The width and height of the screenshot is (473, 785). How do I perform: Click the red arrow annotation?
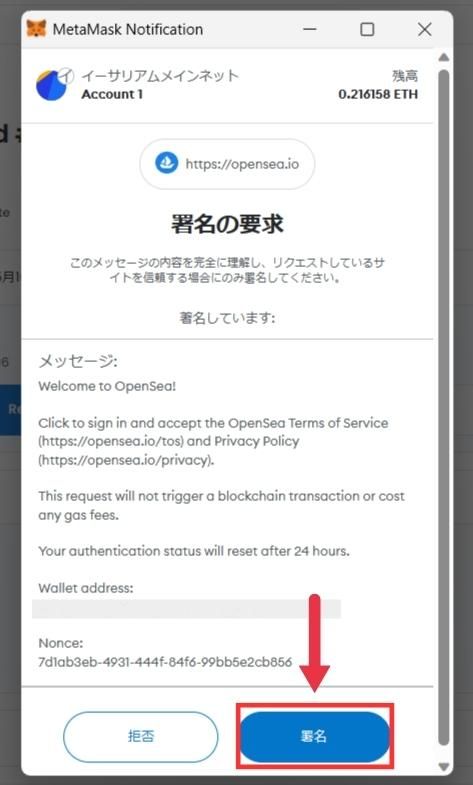pos(314,643)
